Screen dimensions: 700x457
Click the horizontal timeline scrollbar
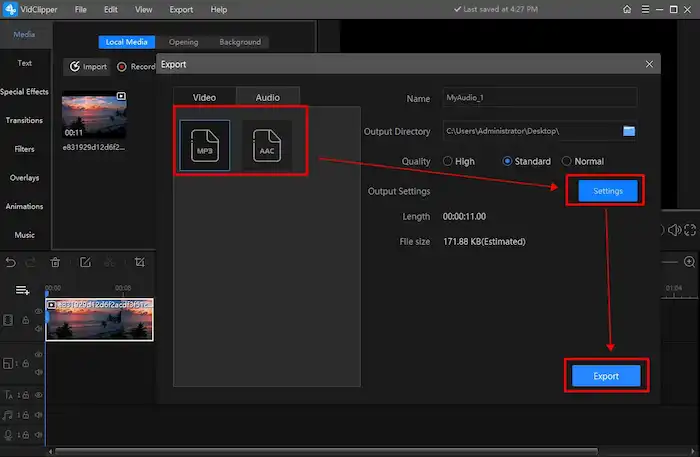pos(326,451)
